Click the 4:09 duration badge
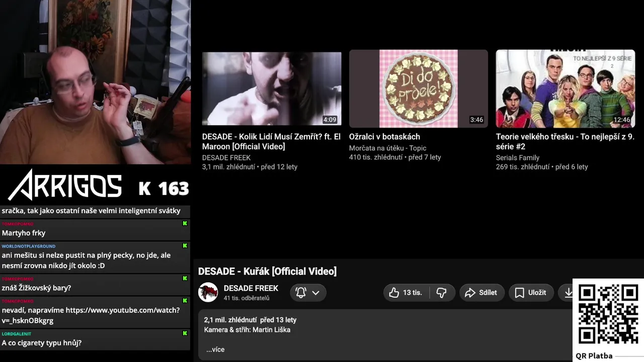Screen dimensions: 644x362 (330, 120)
